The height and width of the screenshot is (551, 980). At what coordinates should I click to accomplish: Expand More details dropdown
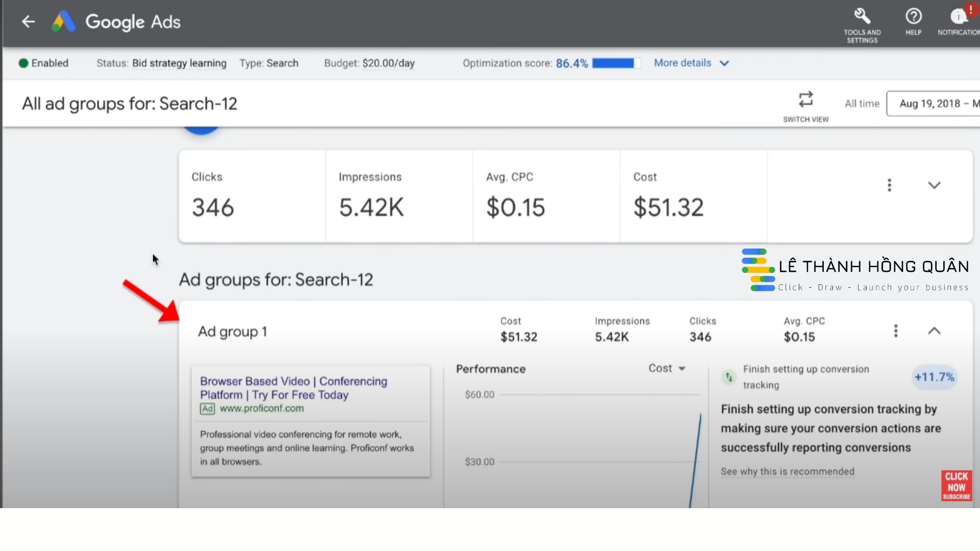691,63
